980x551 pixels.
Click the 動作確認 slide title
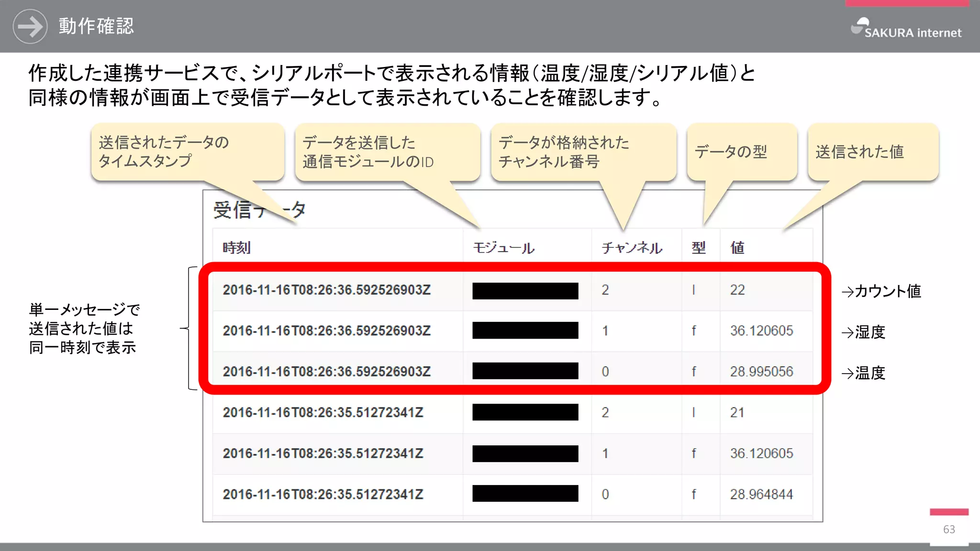point(96,26)
